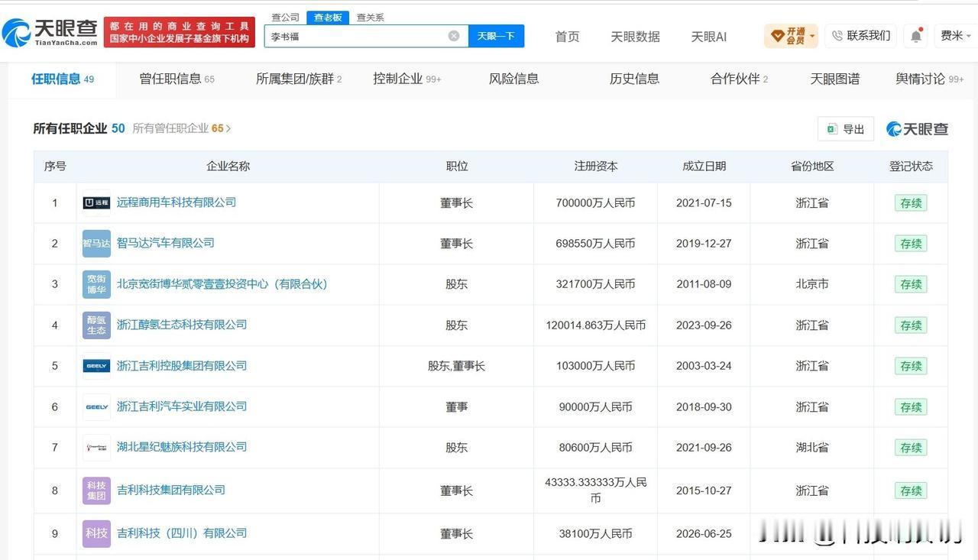Open the 所属集团/族群 tab

pyautogui.click(x=299, y=79)
